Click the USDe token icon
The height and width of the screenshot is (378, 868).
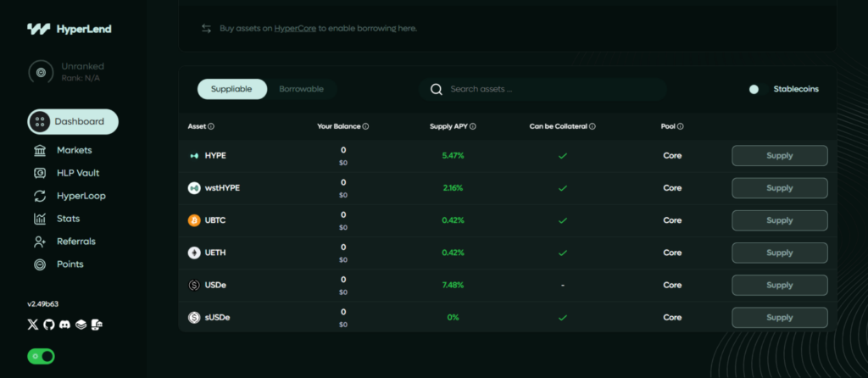tap(194, 286)
